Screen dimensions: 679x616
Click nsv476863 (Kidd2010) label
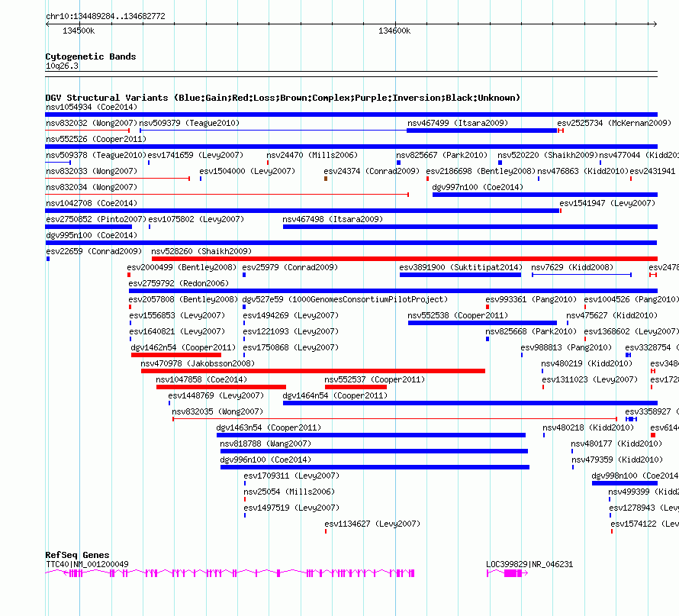[x=583, y=171]
